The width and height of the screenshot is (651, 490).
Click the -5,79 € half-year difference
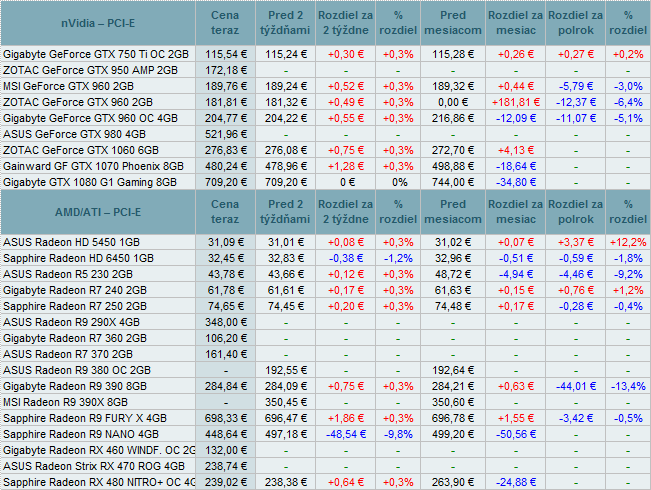coord(576,86)
